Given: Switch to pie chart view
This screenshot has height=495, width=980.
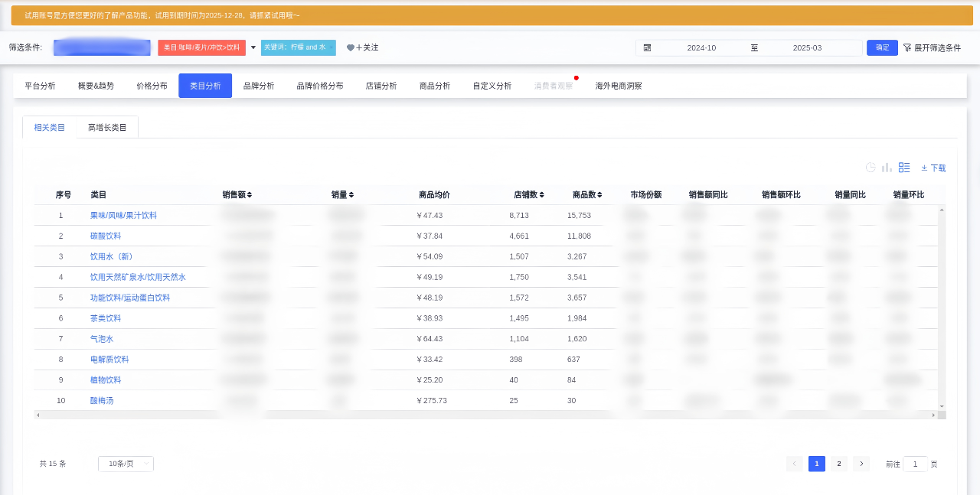Looking at the screenshot, I should pyautogui.click(x=871, y=168).
